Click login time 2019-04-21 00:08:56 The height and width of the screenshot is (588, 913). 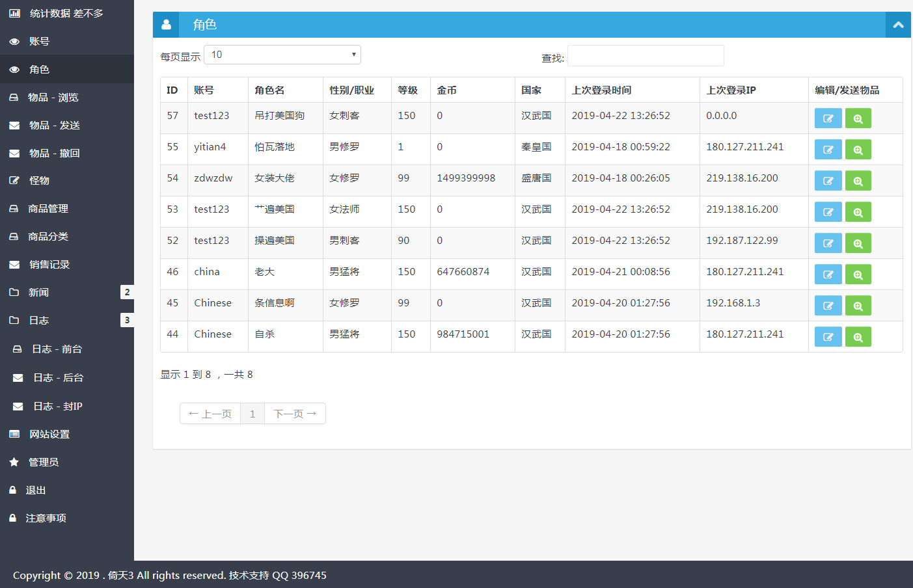click(x=621, y=272)
